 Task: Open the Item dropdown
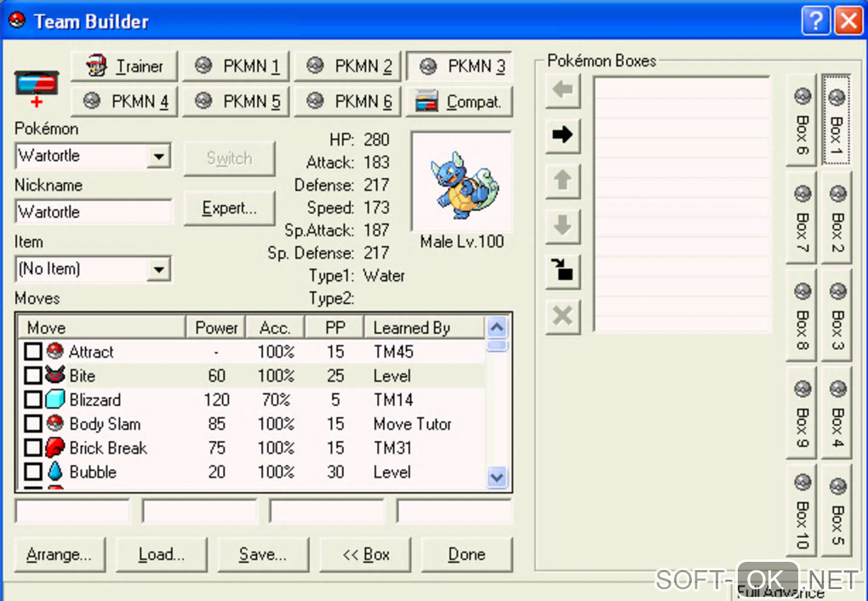coord(159,270)
